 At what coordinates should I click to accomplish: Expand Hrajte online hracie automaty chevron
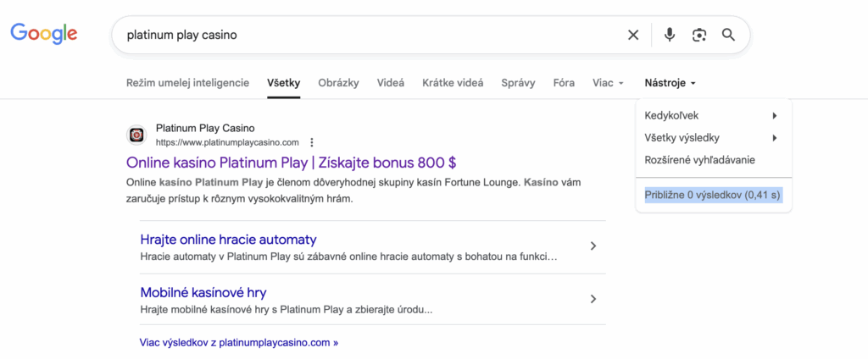[593, 246]
